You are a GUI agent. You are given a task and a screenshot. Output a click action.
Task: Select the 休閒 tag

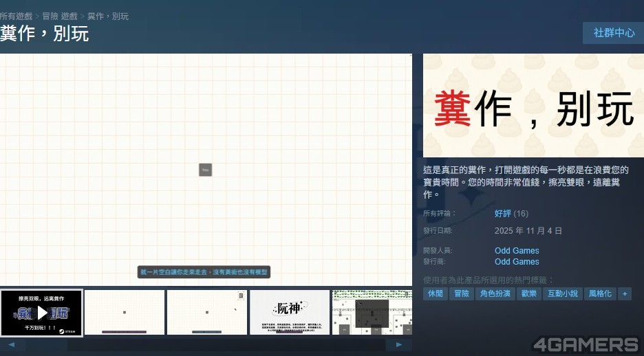pyautogui.click(x=435, y=293)
